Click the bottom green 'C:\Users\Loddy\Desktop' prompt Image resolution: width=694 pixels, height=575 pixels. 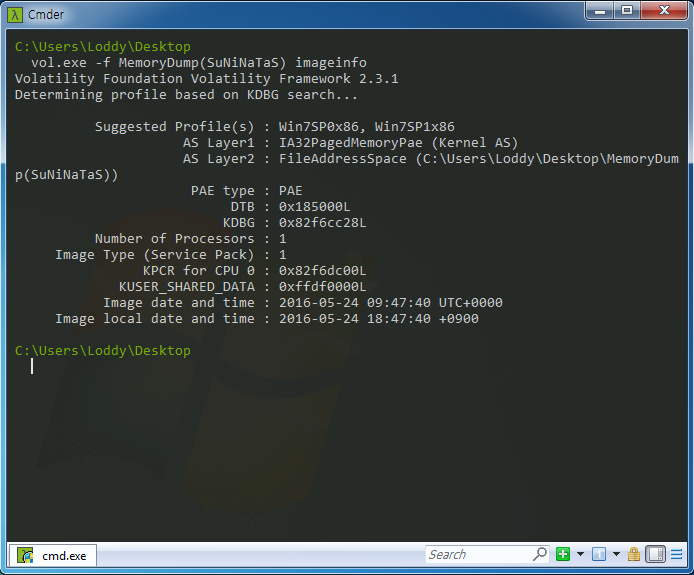pos(103,351)
